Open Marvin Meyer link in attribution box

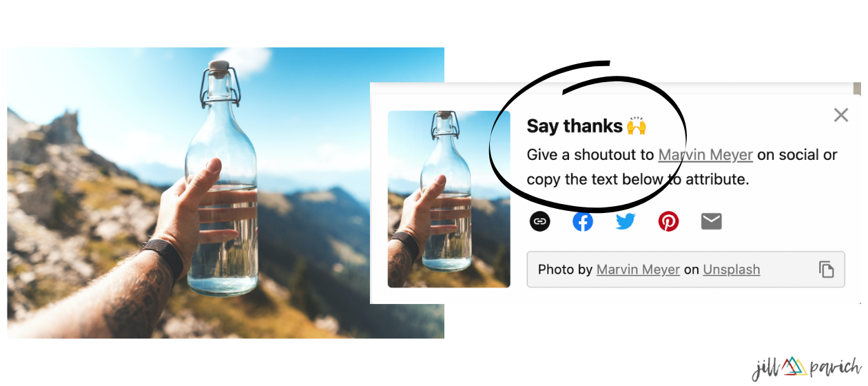638,270
